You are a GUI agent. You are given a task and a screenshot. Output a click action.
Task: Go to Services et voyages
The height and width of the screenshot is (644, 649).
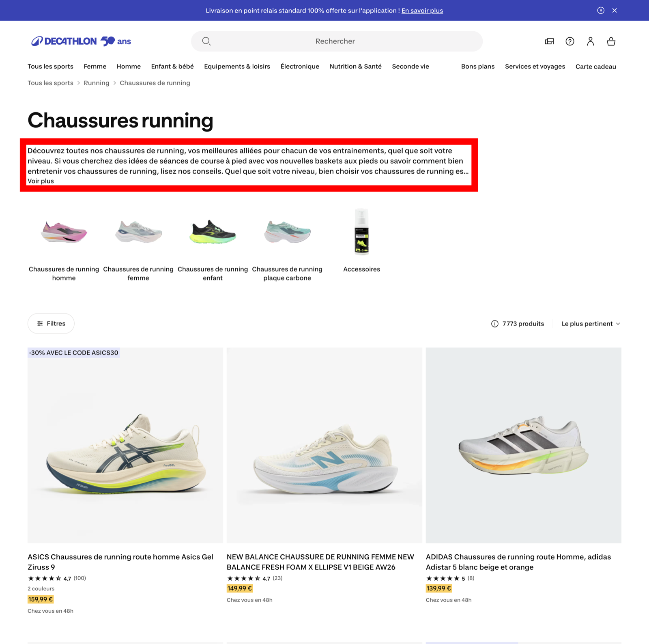click(x=535, y=67)
